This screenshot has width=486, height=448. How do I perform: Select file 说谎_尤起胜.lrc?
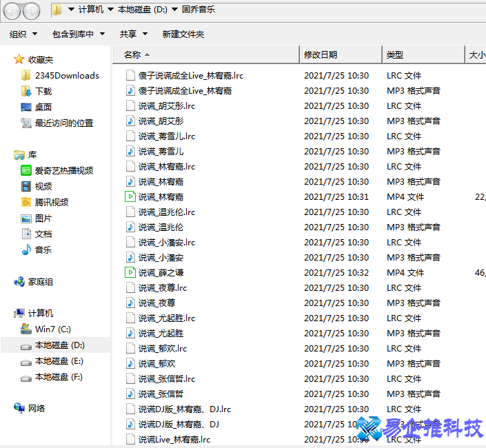pyautogui.click(x=167, y=318)
